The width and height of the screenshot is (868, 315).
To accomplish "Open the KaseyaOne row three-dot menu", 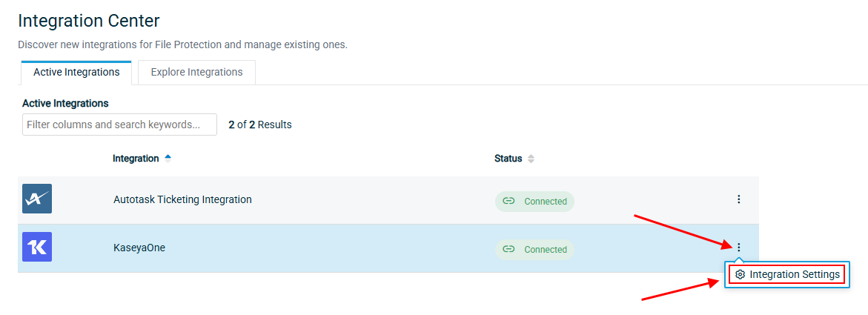I will point(738,248).
